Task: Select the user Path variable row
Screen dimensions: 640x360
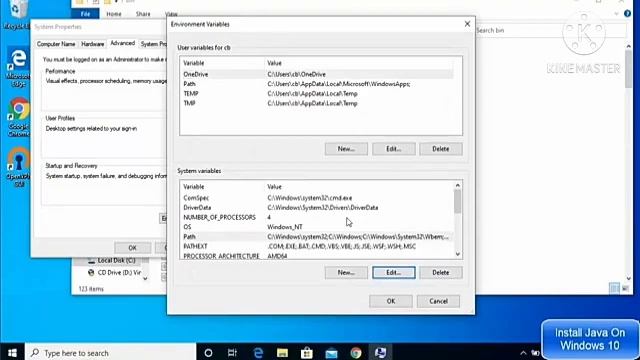Action: coord(317,84)
